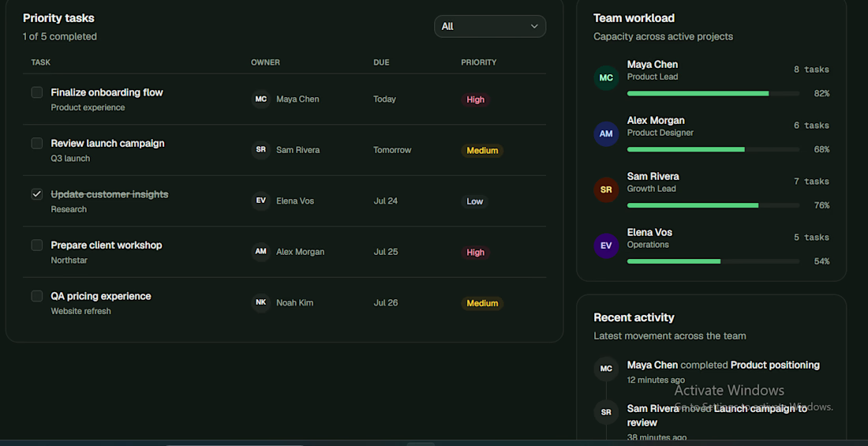Open the Update customer insights task
The image size is (868, 446).
click(110, 194)
